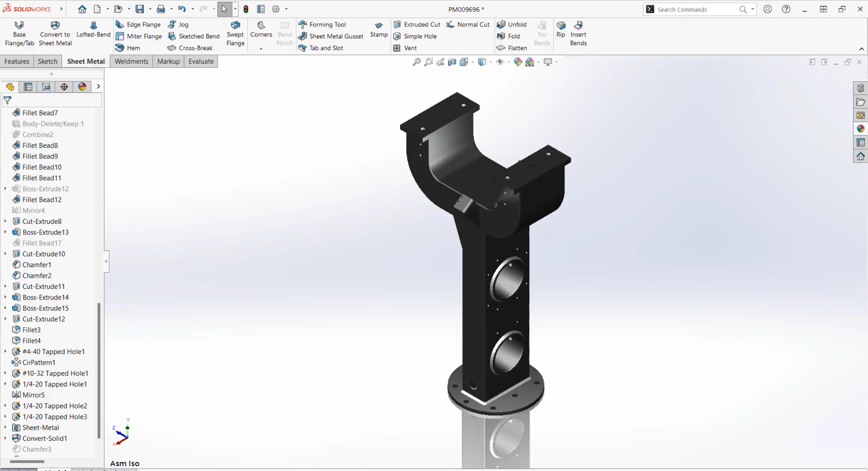
Task: Expand more manager tabs arrow
Action: pos(98,87)
